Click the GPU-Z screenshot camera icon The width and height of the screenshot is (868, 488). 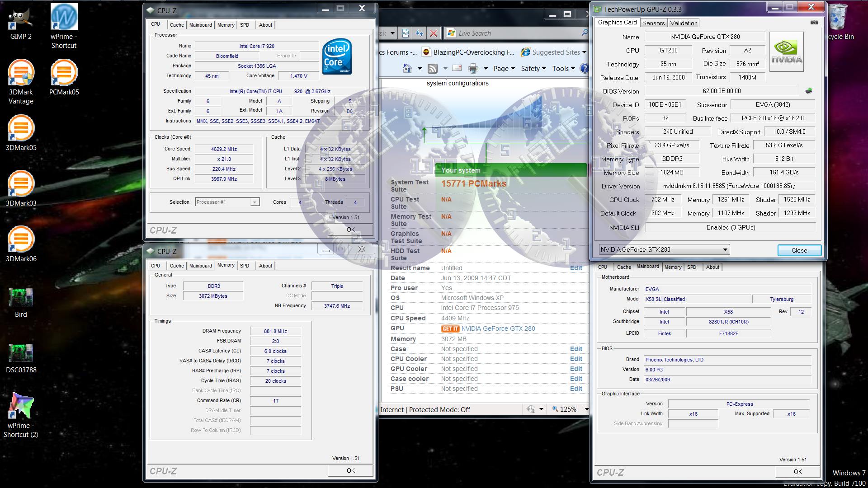[x=814, y=23]
